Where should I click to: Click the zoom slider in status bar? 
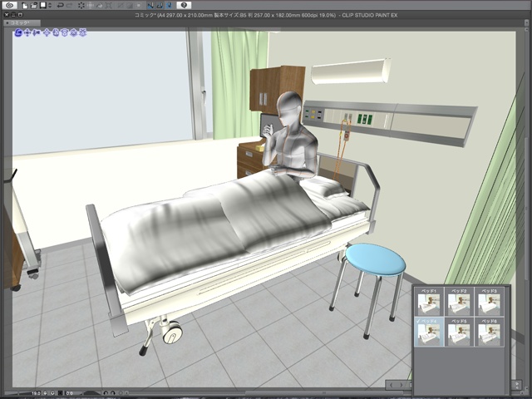17,393
